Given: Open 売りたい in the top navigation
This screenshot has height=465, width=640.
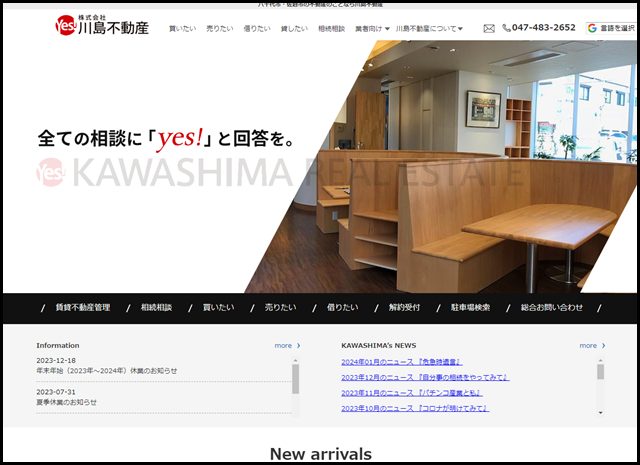Looking at the screenshot, I should pyautogui.click(x=220, y=29).
